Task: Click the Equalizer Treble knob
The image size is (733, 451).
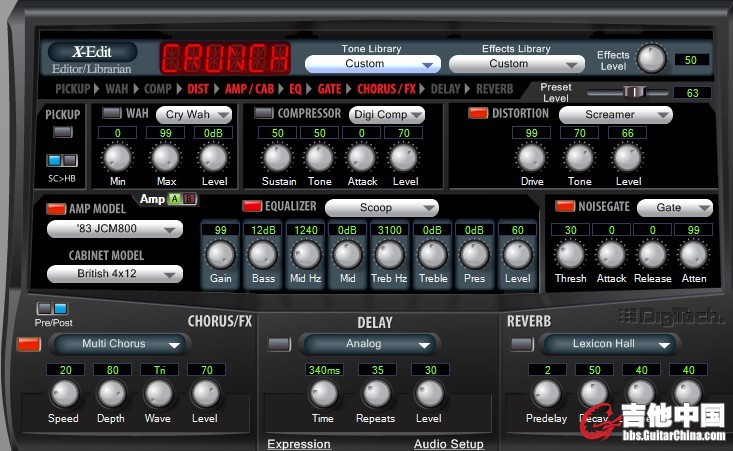Action: coord(432,255)
